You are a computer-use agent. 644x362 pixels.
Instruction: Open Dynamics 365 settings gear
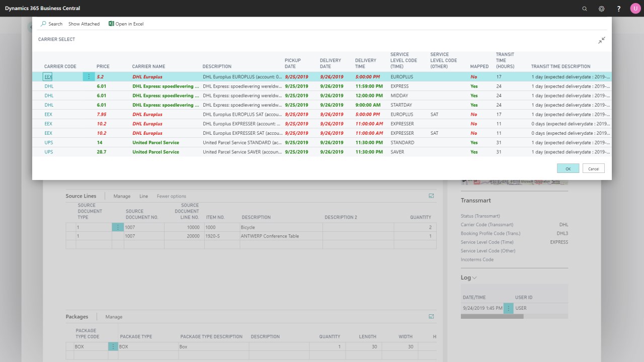coord(601,9)
